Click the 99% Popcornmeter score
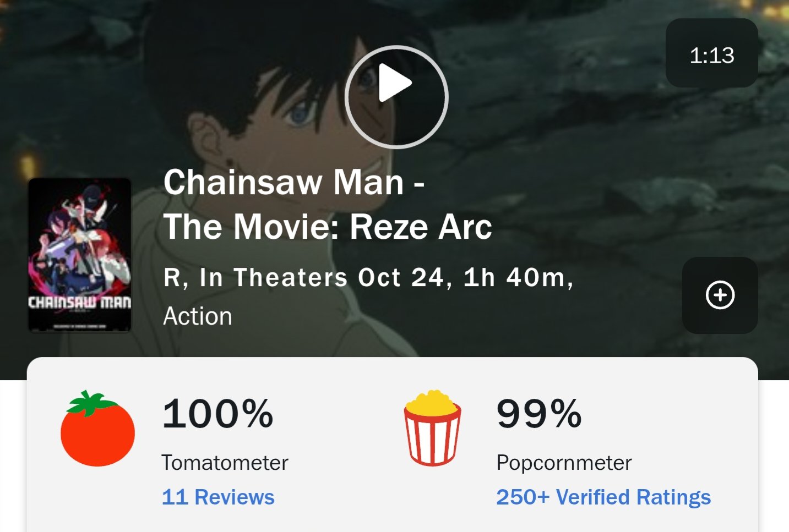The height and width of the screenshot is (532, 789). pos(538,414)
